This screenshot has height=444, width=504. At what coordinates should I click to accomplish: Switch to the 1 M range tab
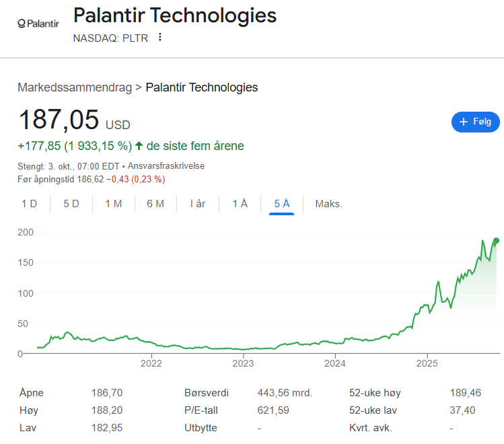point(114,204)
